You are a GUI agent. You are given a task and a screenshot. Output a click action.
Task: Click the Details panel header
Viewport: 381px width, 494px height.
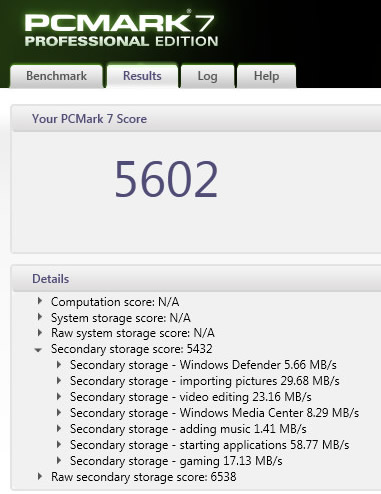point(50,279)
